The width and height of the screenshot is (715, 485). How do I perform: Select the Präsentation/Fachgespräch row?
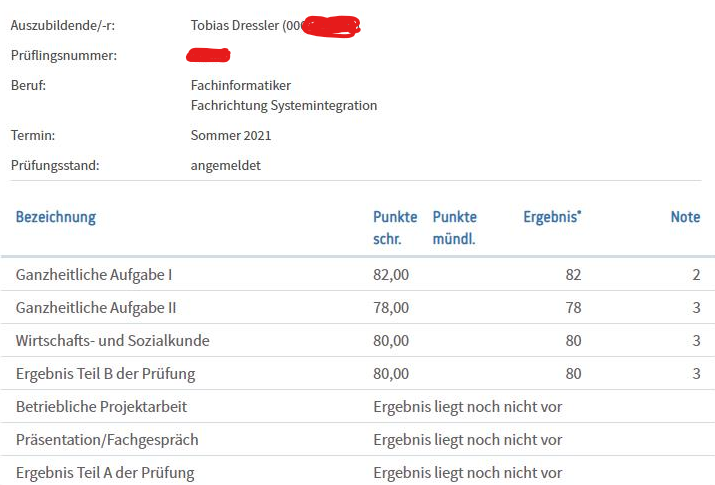[358, 439]
